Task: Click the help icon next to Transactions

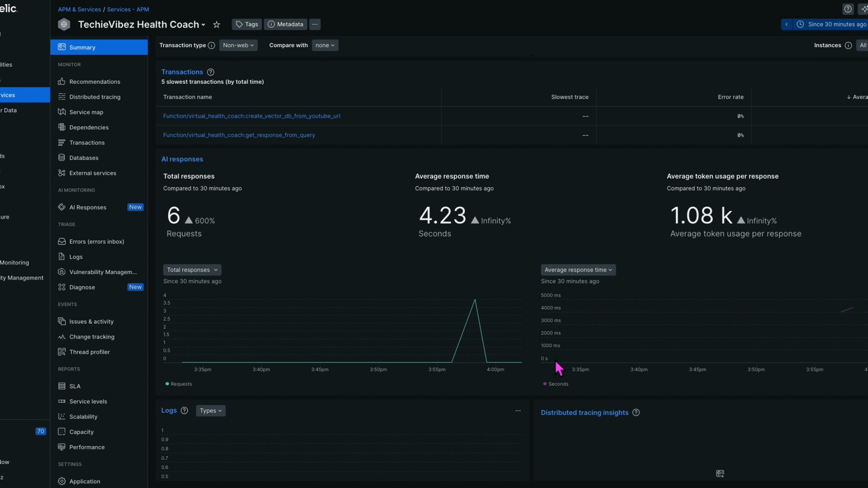Action: 211,72
